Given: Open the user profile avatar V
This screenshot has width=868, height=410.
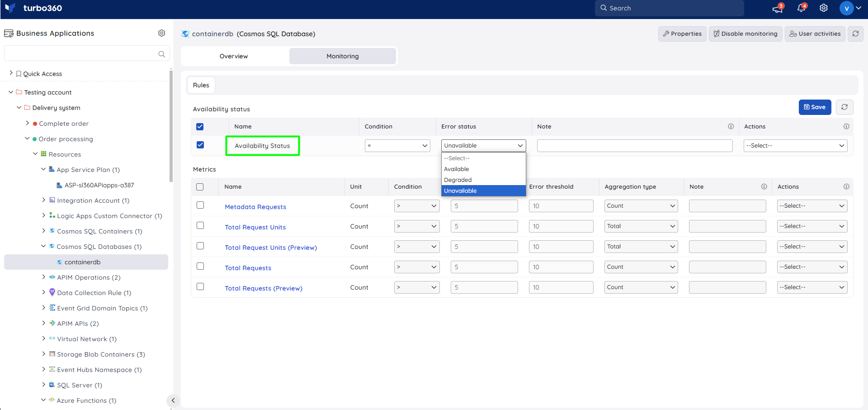Looking at the screenshot, I should click(846, 8).
